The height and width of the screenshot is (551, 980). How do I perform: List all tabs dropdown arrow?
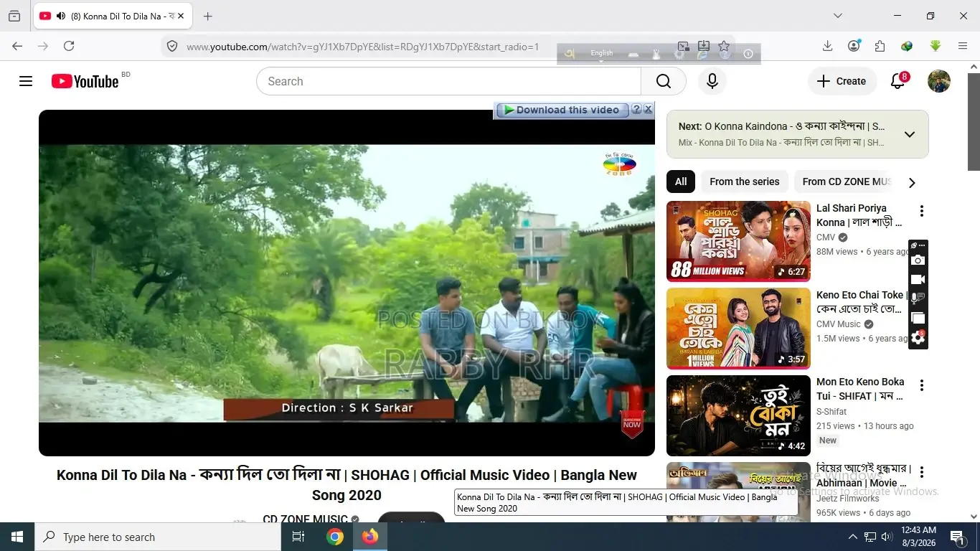tap(837, 16)
